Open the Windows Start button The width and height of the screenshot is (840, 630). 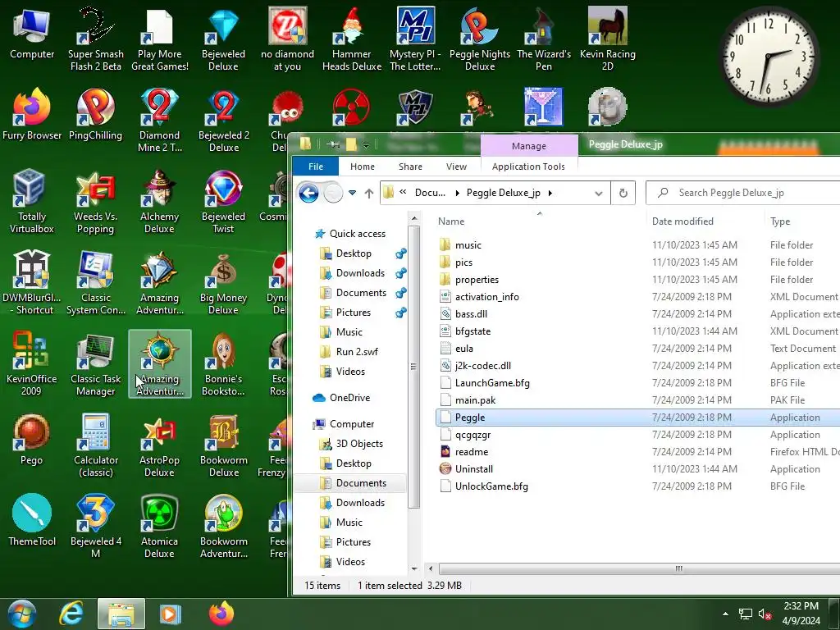point(22,614)
